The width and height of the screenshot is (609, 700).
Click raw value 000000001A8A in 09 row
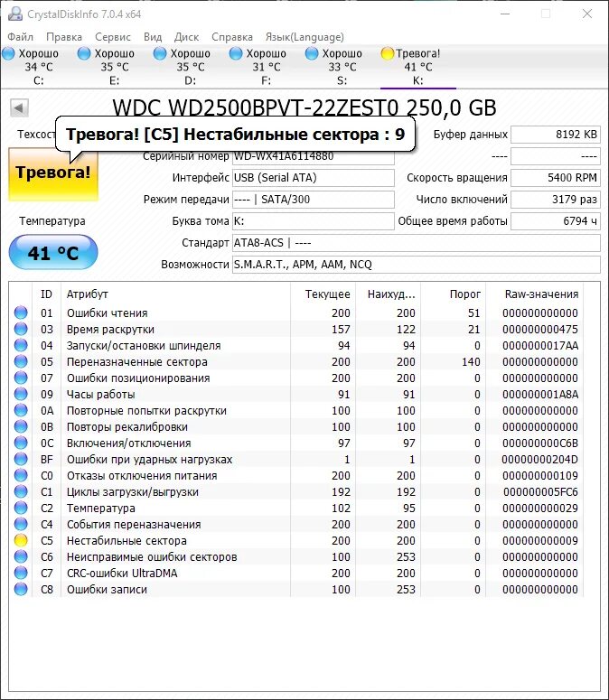coord(540,395)
